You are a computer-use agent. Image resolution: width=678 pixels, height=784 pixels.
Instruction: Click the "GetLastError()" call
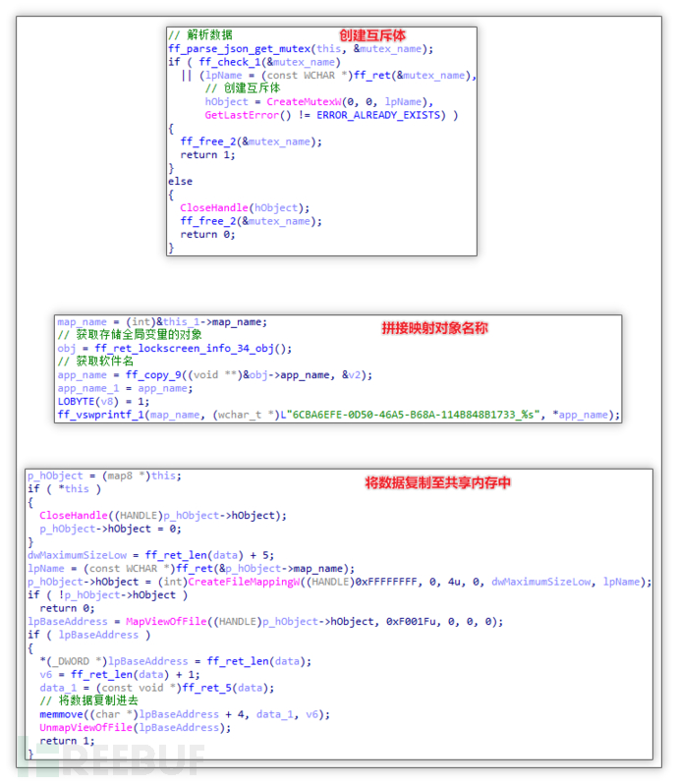tap(248, 115)
